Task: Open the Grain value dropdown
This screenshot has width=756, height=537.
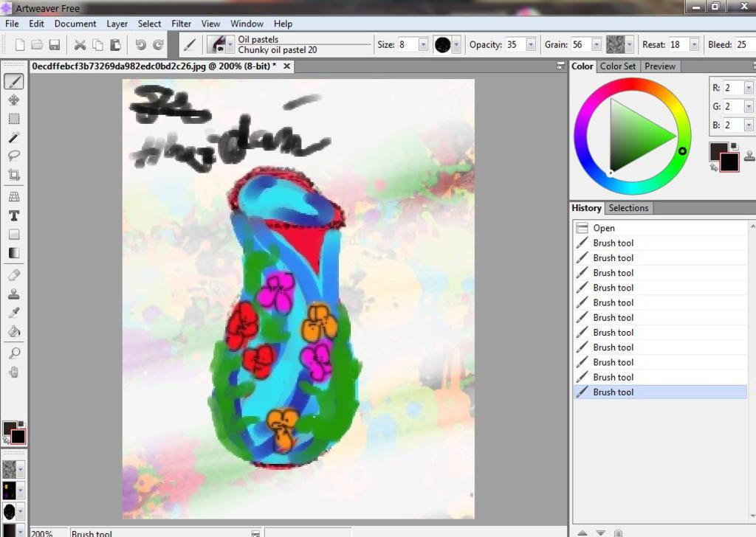Action: (597, 45)
